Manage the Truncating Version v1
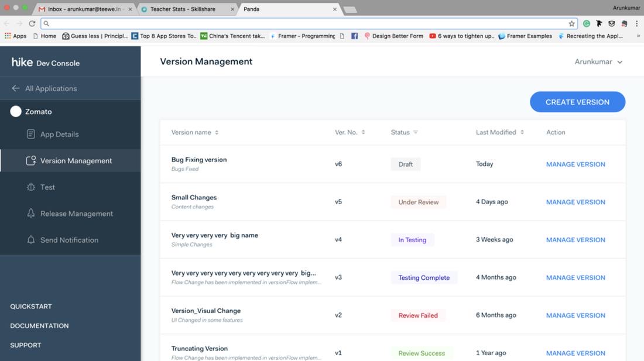Viewport: 644px width, 361px height. click(x=576, y=353)
